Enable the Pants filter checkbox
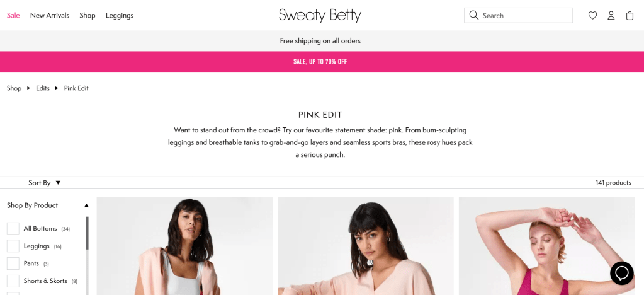 tap(13, 263)
